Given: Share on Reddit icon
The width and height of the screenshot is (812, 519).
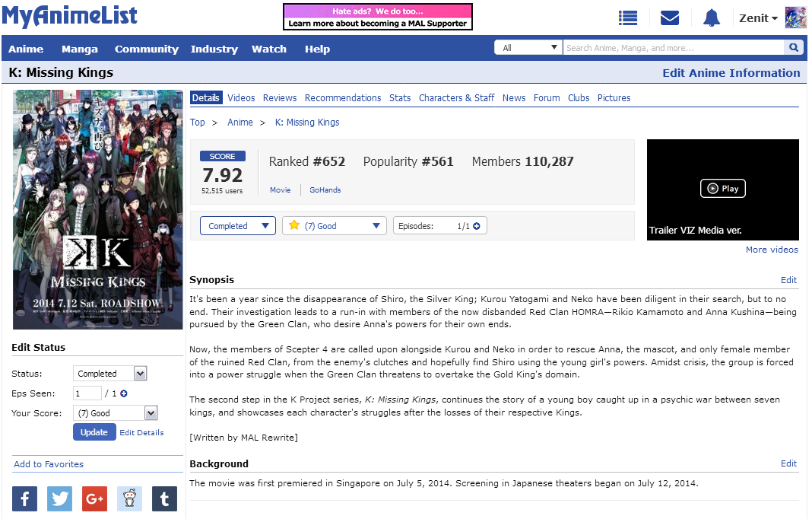Looking at the screenshot, I should tap(129, 499).
